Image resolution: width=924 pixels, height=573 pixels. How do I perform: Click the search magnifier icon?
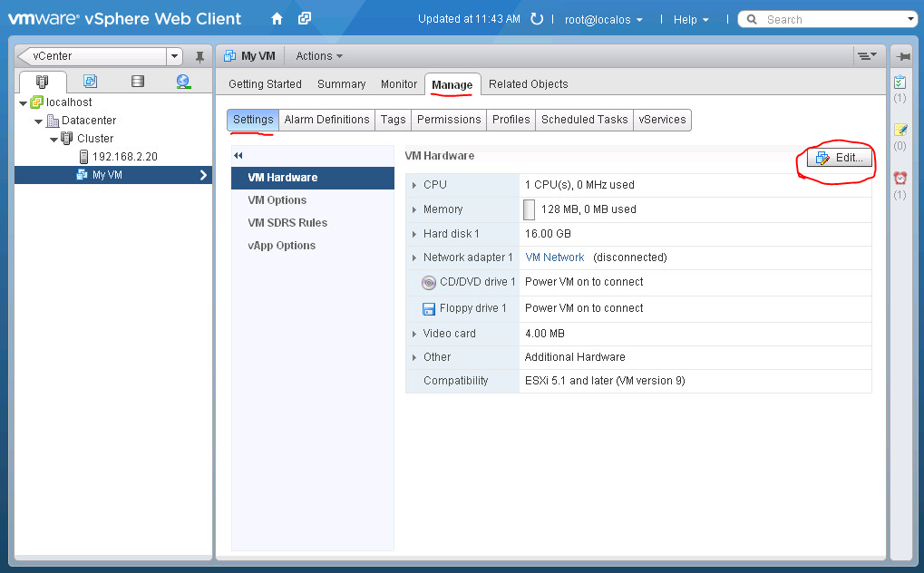pyautogui.click(x=752, y=19)
